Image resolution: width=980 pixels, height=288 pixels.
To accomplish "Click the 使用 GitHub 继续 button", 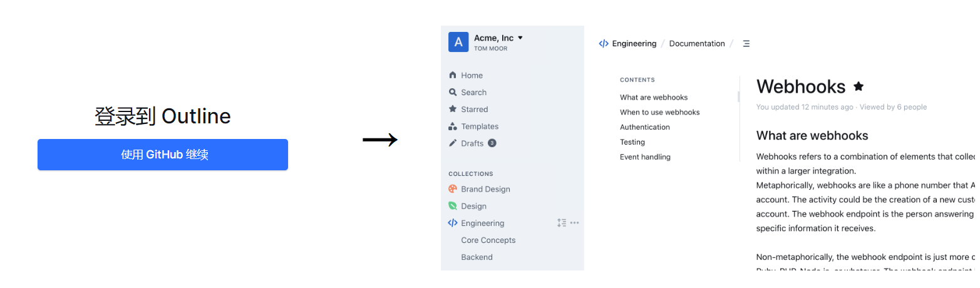I will (163, 155).
